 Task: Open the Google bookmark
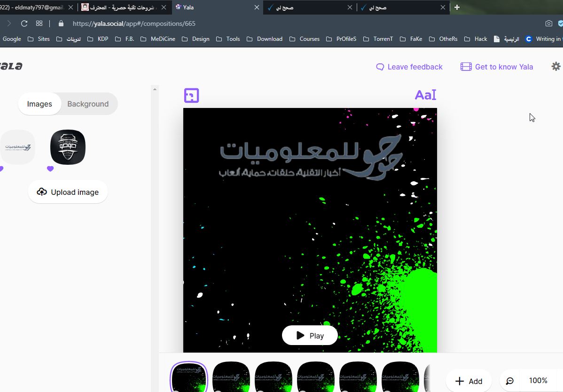click(11, 39)
